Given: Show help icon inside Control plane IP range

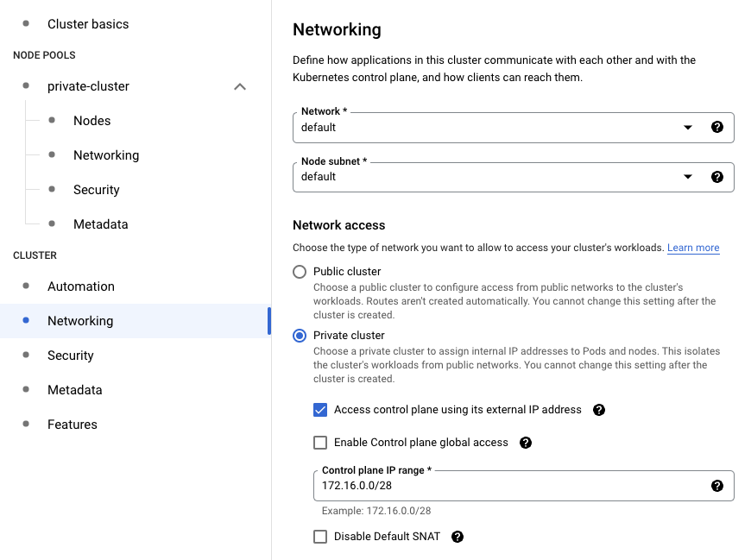Looking at the screenshot, I should pos(717,486).
